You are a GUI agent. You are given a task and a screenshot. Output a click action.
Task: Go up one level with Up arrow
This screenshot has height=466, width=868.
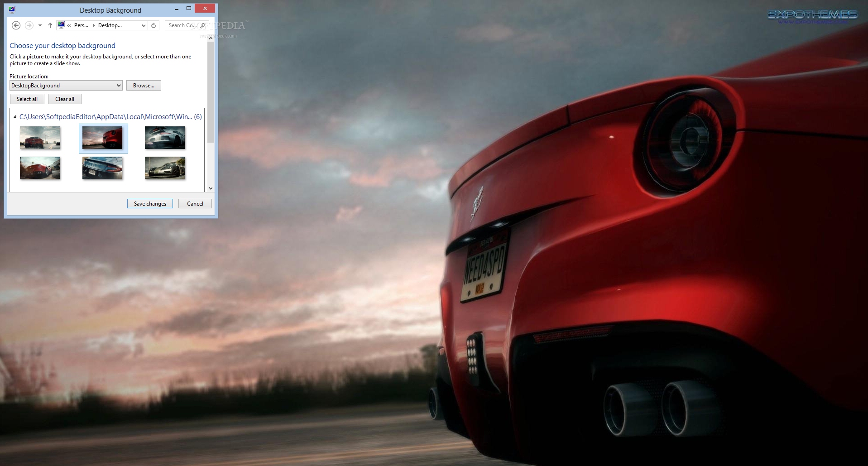(x=50, y=25)
